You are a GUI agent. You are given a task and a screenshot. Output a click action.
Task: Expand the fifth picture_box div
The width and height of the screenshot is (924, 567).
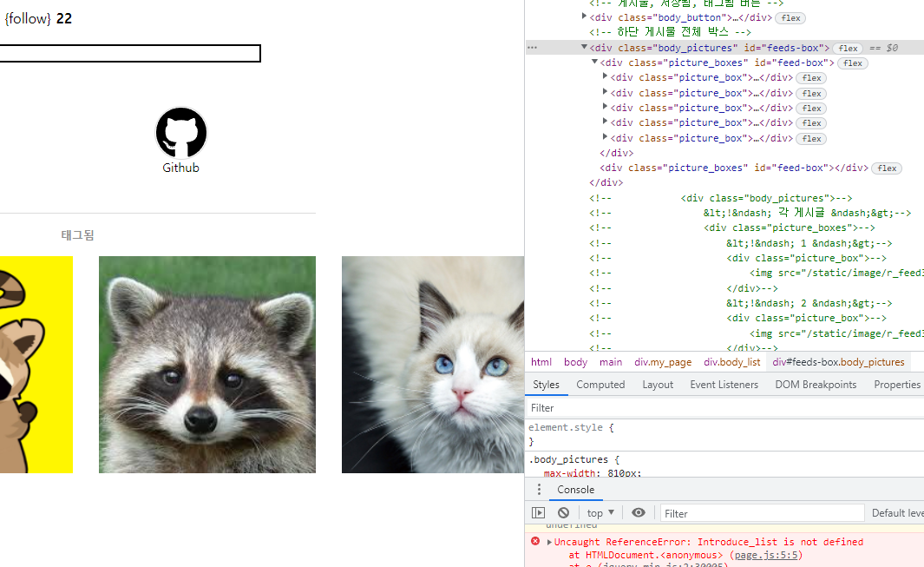point(605,137)
